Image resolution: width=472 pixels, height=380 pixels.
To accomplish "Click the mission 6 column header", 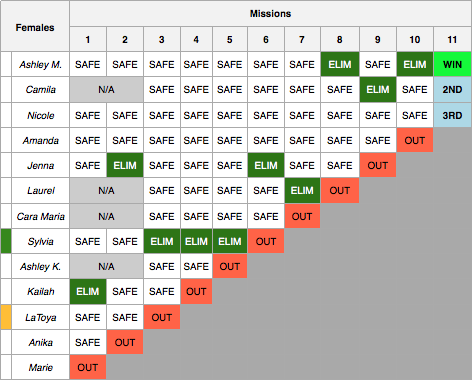I will [266, 39].
